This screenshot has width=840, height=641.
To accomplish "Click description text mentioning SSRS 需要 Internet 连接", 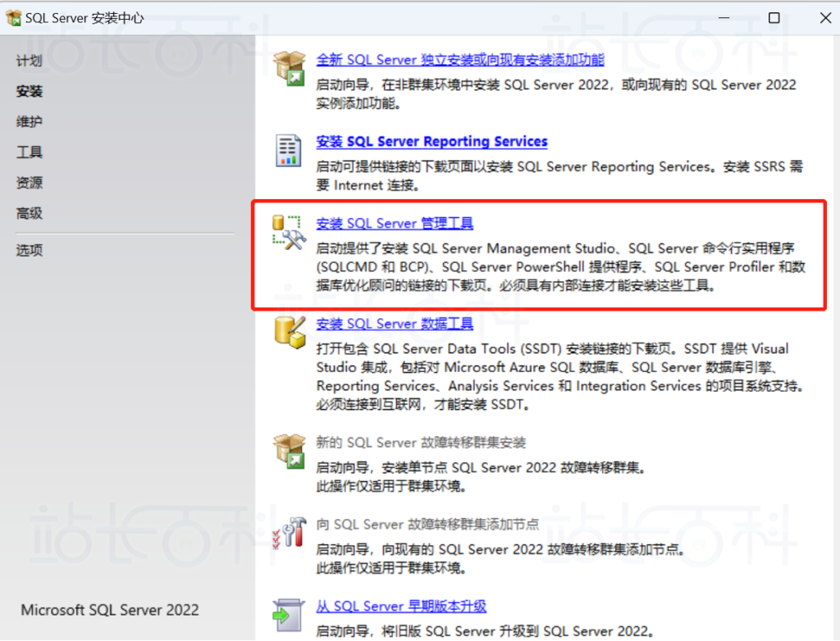I will click(x=559, y=175).
